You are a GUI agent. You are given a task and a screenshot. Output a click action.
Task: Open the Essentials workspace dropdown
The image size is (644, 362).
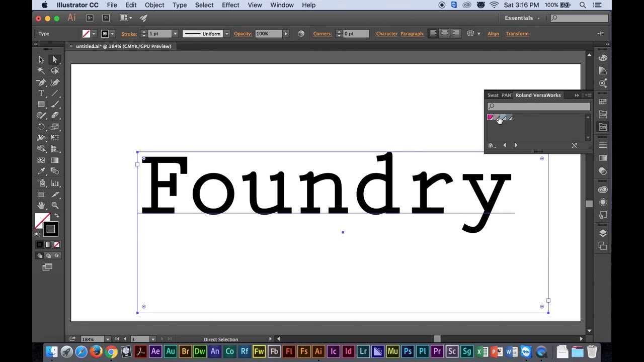point(522,18)
